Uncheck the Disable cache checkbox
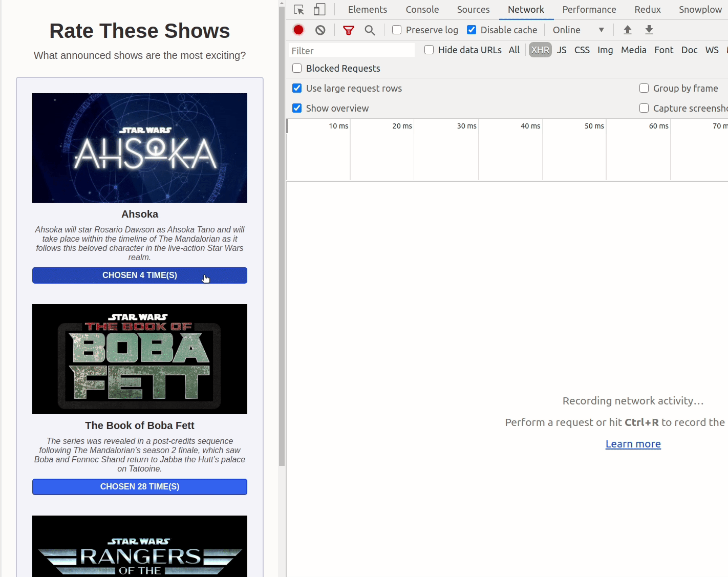 [472, 30]
